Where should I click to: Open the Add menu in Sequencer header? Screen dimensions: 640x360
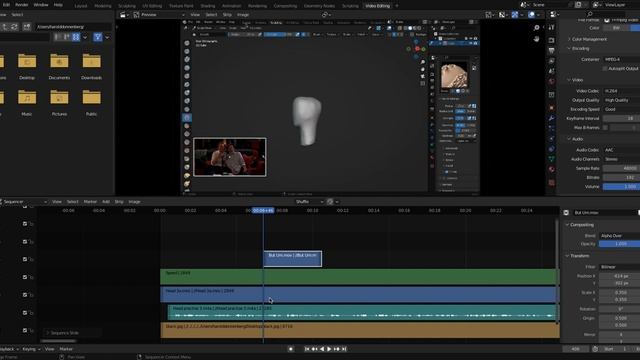[106, 202]
